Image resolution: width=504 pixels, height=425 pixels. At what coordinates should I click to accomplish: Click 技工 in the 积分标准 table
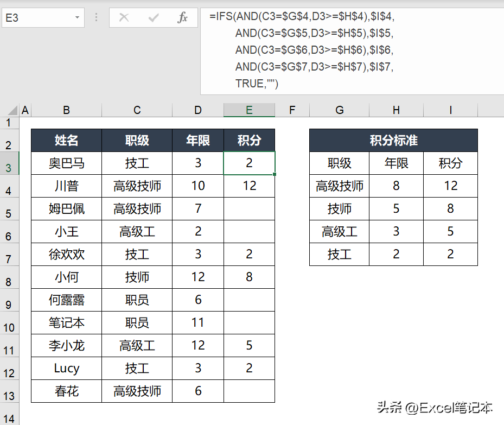(x=340, y=254)
